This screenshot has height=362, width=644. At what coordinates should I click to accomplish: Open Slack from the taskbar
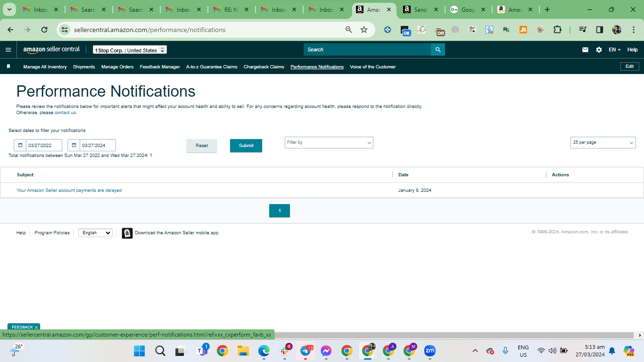click(285, 351)
